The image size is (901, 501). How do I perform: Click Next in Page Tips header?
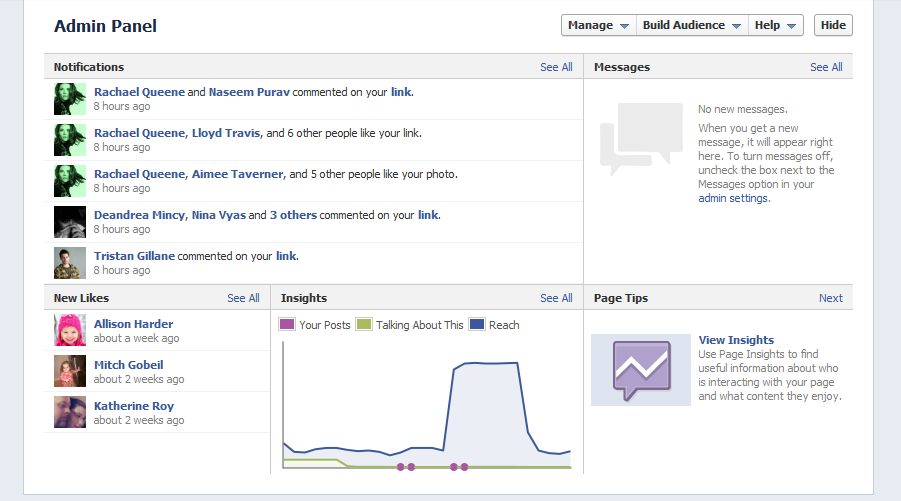click(x=831, y=298)
